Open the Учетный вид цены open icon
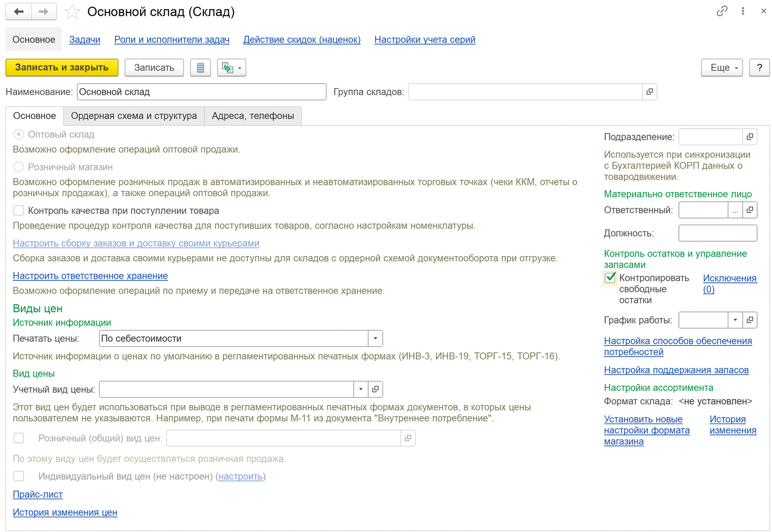 pyautogui.click(x=375, y=389)
